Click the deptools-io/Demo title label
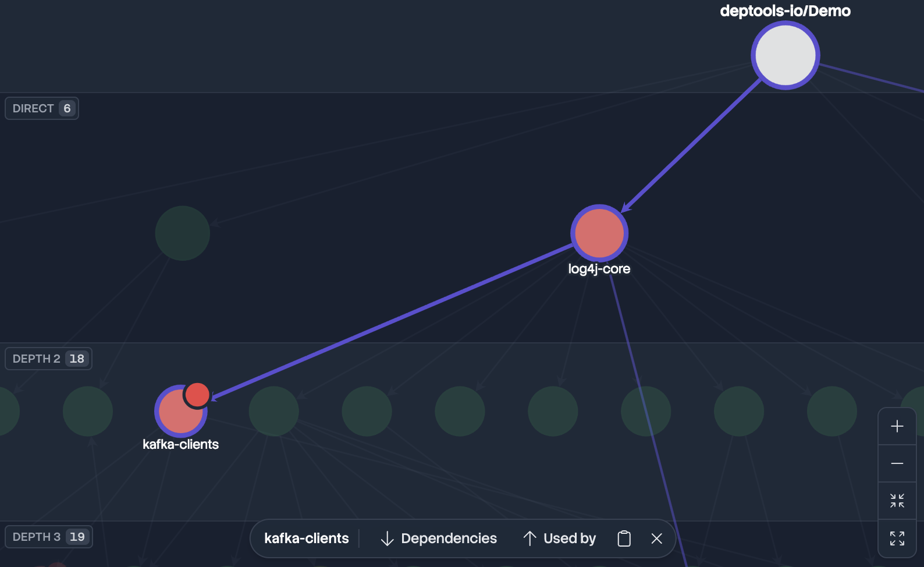 coord(785,11)
